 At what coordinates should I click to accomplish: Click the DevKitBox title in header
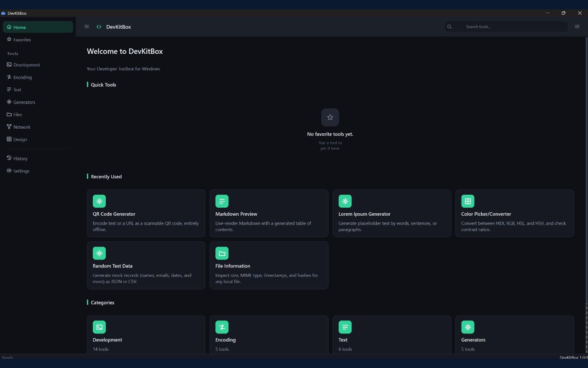pyautogui.click(x=118, y=27)
